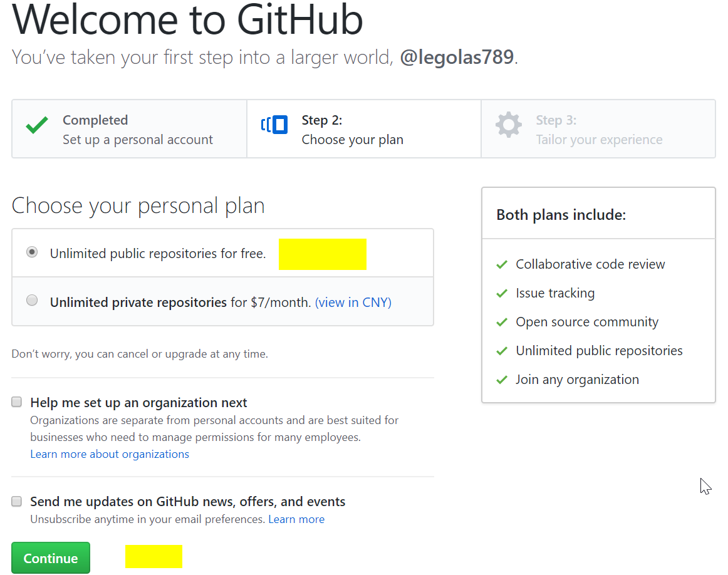Go to Step 3 Tailor your experience
The image size is (728, 575).
598,129
